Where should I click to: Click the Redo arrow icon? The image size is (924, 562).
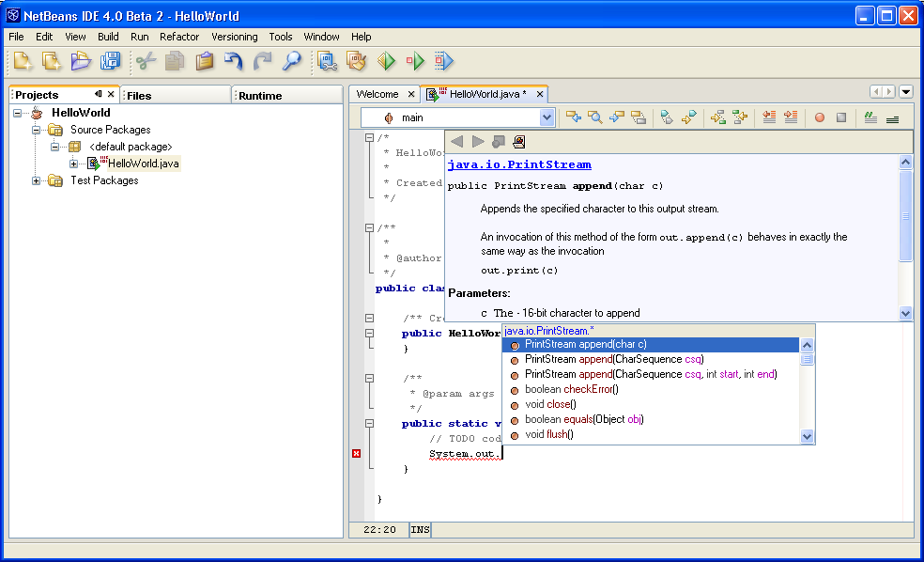pos(262,61)
